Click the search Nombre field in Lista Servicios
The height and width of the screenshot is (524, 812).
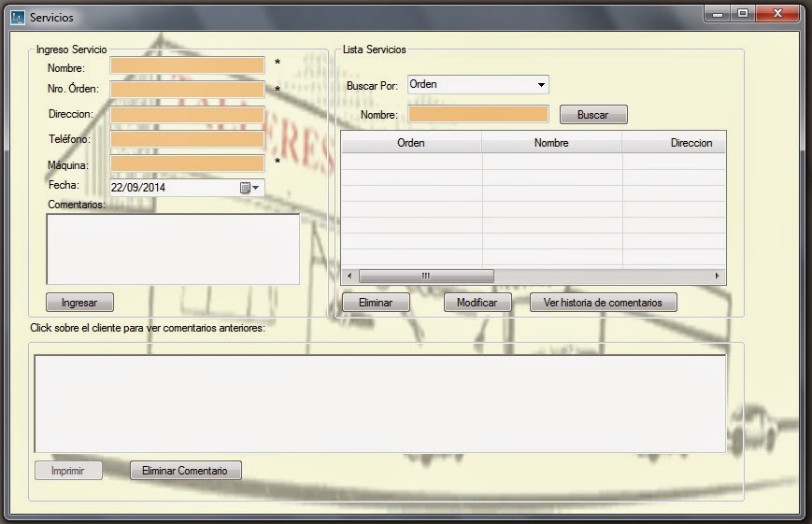pyautogui.click(x=478, y=114)
